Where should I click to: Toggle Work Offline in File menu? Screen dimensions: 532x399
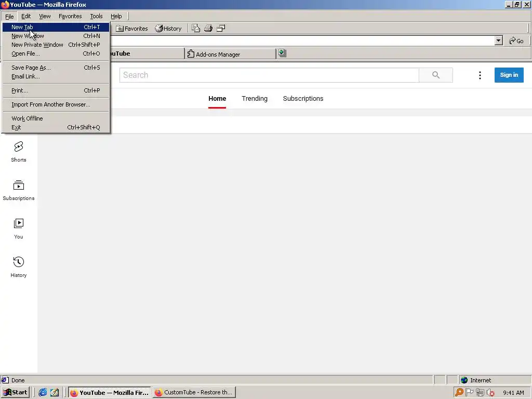[x=56, y=118]
